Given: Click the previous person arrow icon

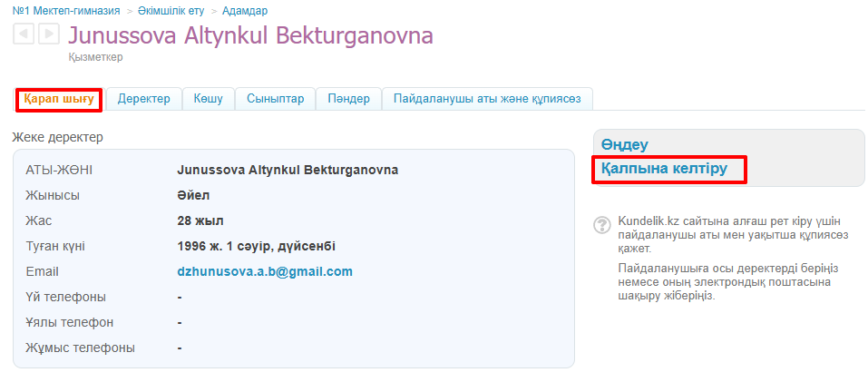Looking at the screenshot, I should (x=24, y=34).
